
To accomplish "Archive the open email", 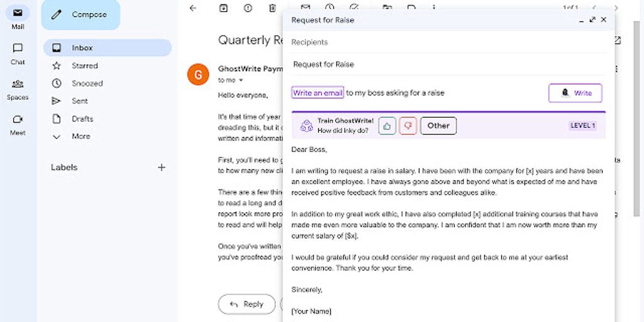I will 223,8.
